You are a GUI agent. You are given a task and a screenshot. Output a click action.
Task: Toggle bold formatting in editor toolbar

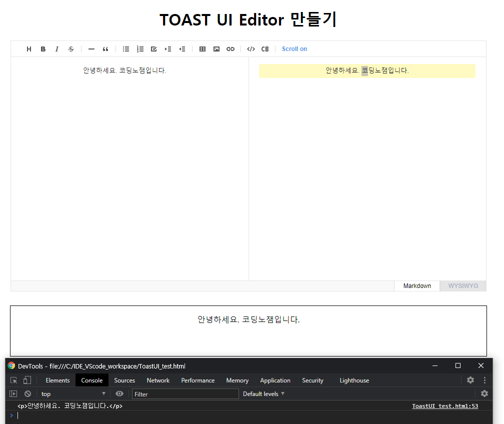(x=43, y=49)
